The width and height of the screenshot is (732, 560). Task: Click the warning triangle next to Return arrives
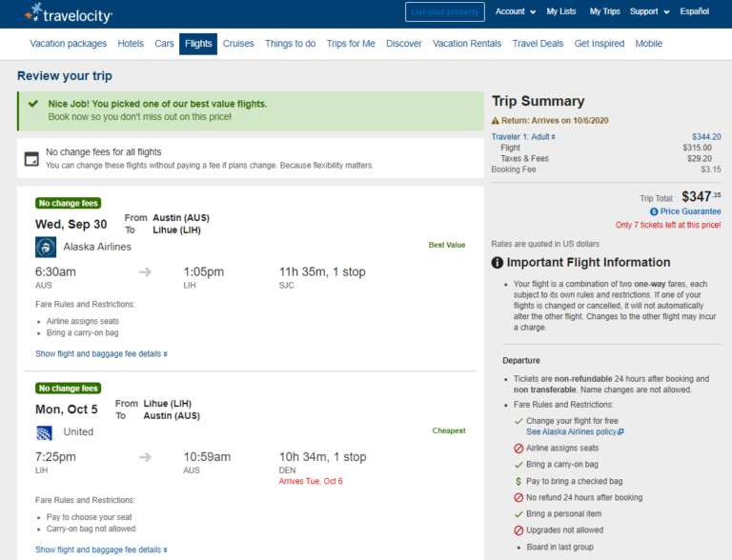(x=496, y=121)
